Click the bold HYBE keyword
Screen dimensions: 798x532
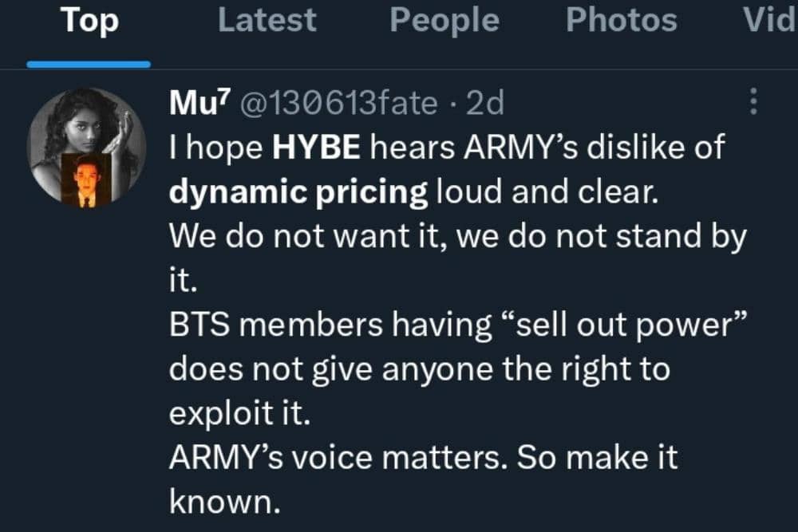tap(317, 148)
